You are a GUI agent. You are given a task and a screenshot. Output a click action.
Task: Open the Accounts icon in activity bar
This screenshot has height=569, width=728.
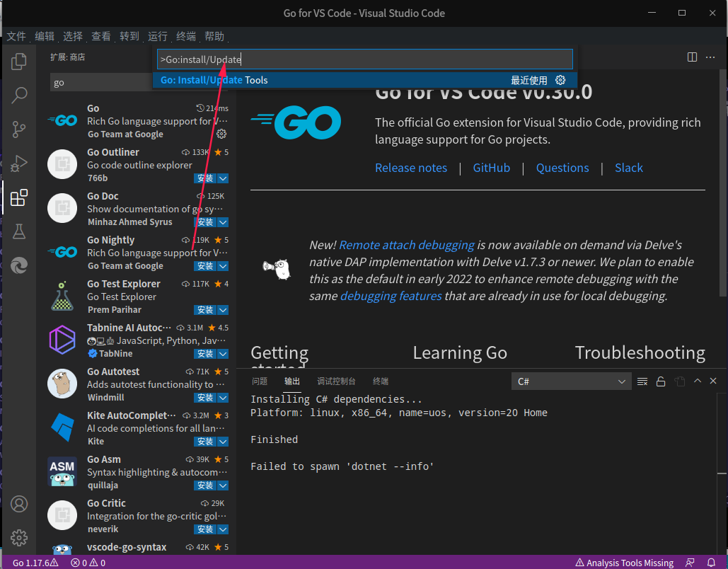pos(19,504)
